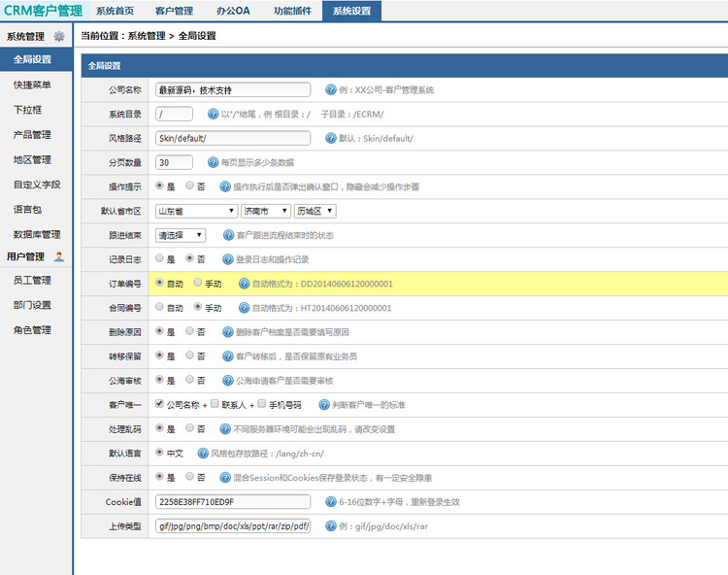Click help icon in 记录日志 row

coord(227,259)
